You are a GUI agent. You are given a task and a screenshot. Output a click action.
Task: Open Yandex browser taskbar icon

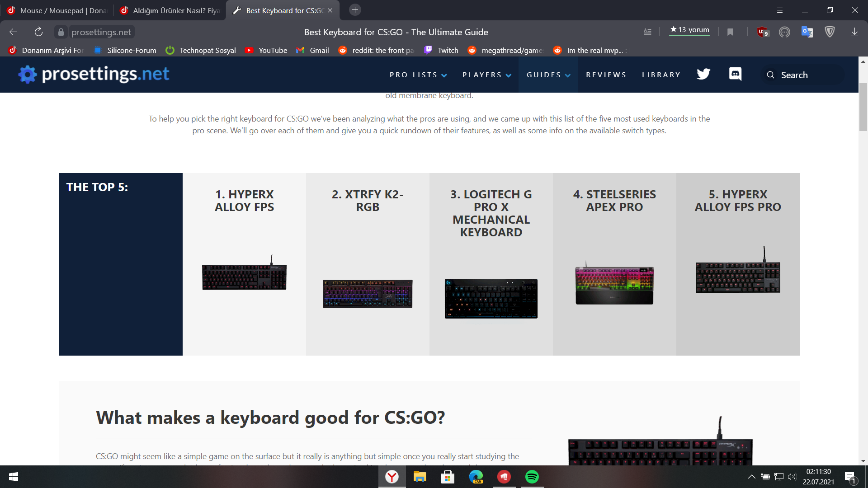coord(392,477)
